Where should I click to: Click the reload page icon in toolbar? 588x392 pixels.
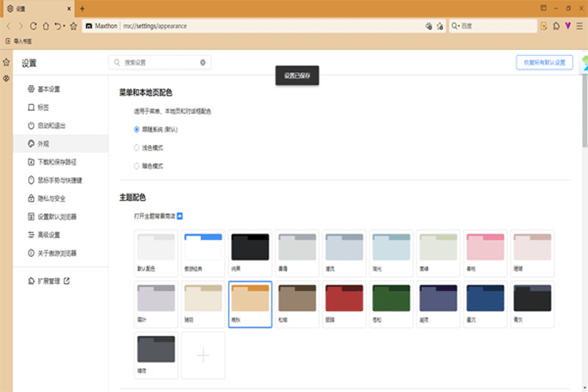pyautogui.click(x=33, y=26)
